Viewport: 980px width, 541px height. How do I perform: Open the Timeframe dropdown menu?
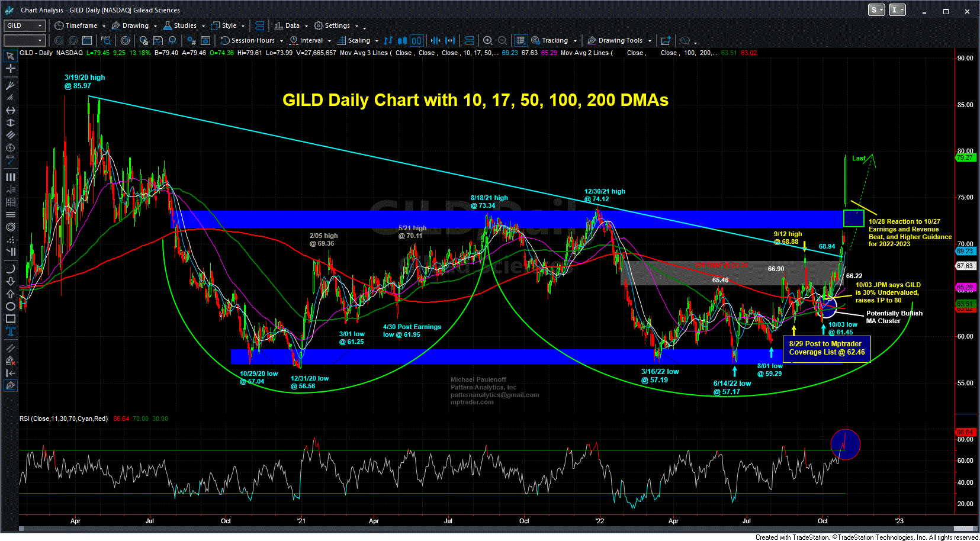pos(80,25)
